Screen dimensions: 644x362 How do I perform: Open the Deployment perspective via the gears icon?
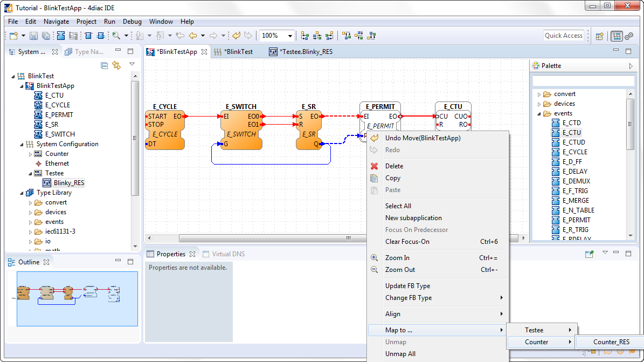click(x=629, y=36)
